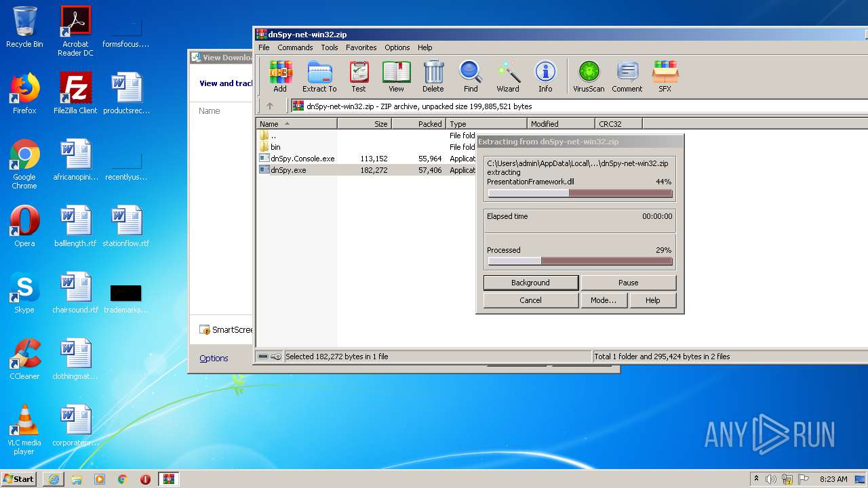This screenshot has width=868, height=488.
Task: Sort by CRC32 column header
Action: pos(619,124)
